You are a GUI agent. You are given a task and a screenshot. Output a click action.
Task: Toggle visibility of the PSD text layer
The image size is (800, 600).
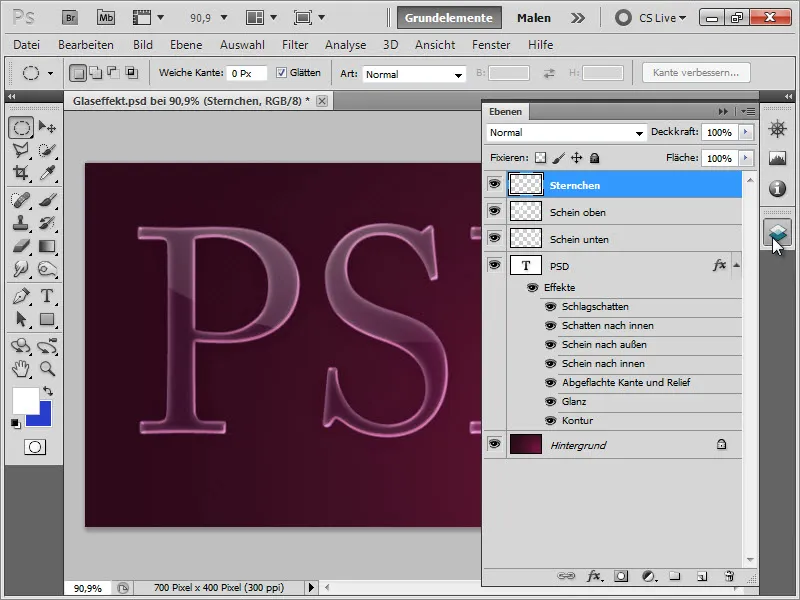[494, 265]
